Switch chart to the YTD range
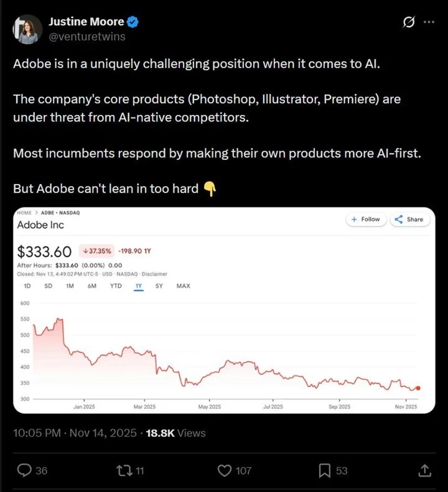448x492 pixels. pyautogui.click(x=116, y=286)
